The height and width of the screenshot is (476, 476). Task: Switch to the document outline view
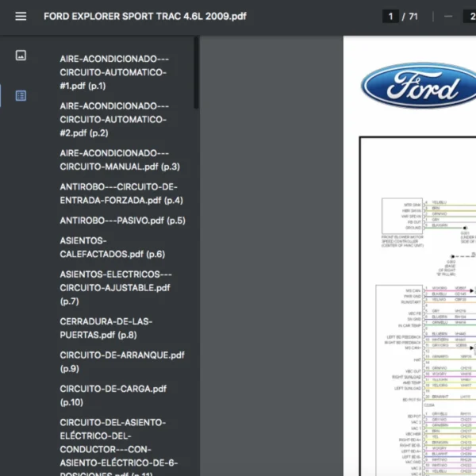coord(21,96)
